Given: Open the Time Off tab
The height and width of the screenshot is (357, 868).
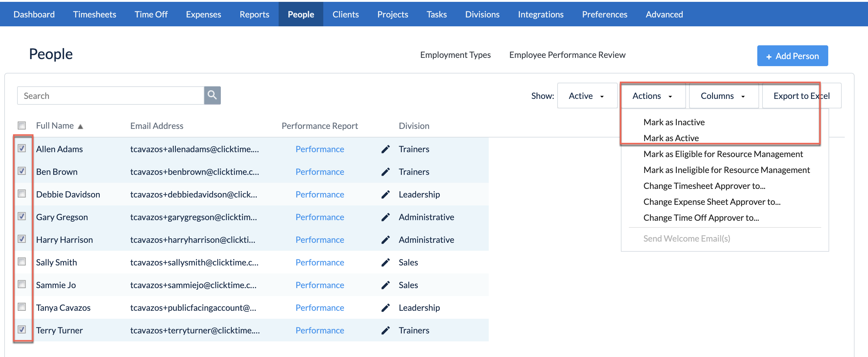Looking at the screenshot, I should click(151, 14).
